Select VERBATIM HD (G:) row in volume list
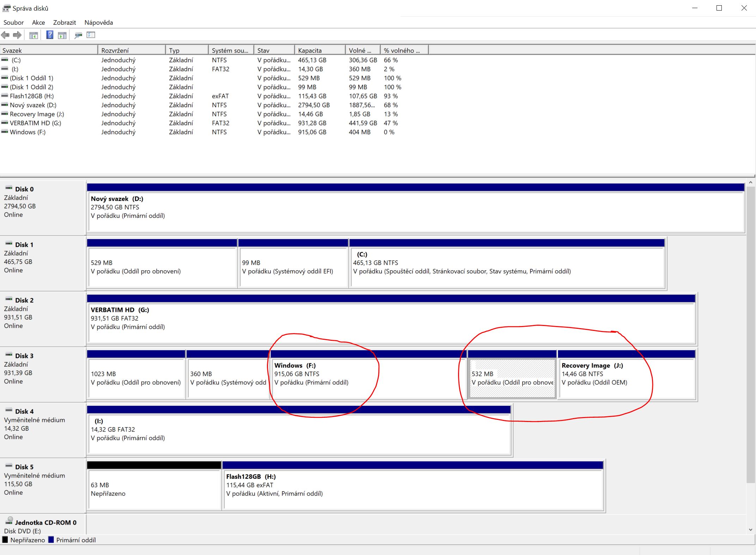 pos(35,123)
